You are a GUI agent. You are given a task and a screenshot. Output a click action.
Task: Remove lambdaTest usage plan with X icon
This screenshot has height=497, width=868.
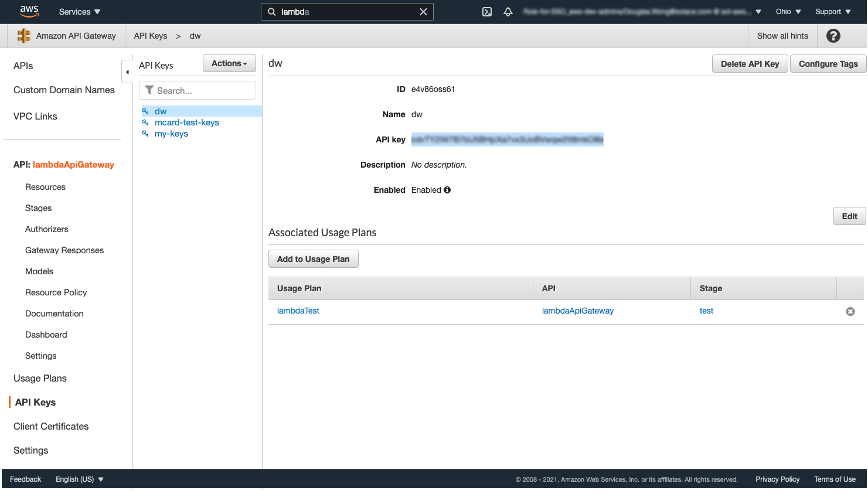point(850,312)
